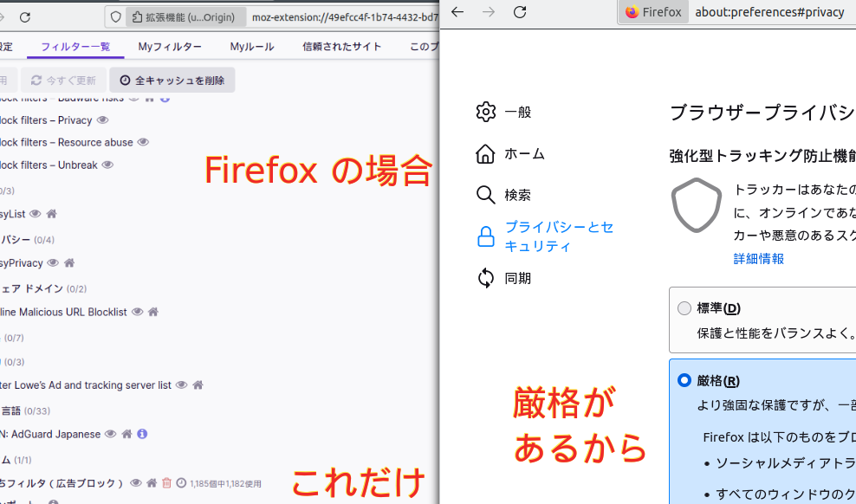Show AdGuard Japanese info icon
Image resolution: width=856 pixels, height=504 pixels.
pos(142,434)
